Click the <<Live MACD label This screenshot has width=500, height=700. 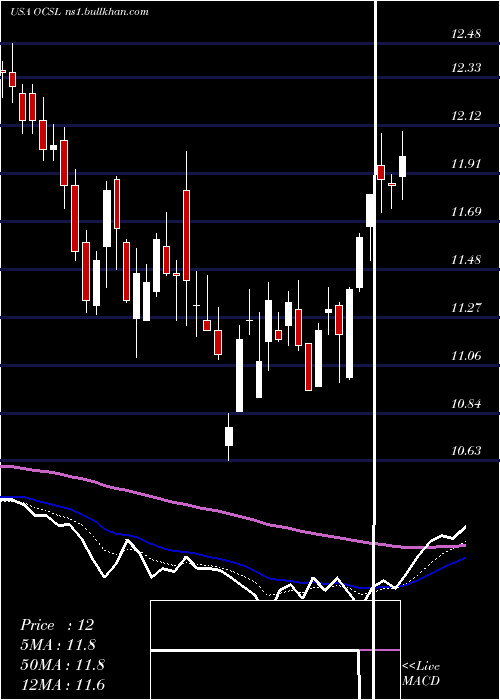pos(421,674)
